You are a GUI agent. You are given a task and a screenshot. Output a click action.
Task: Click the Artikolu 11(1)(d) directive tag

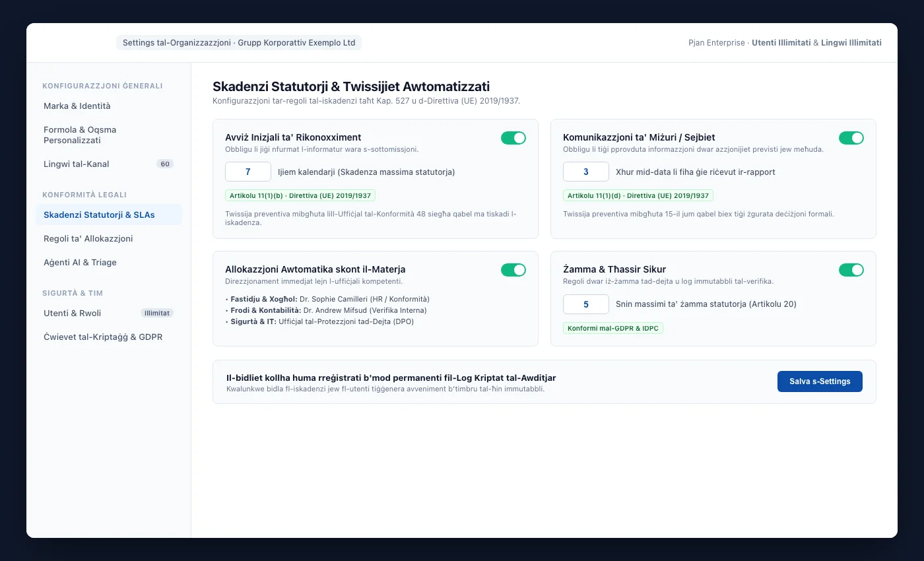click(638, 196)
